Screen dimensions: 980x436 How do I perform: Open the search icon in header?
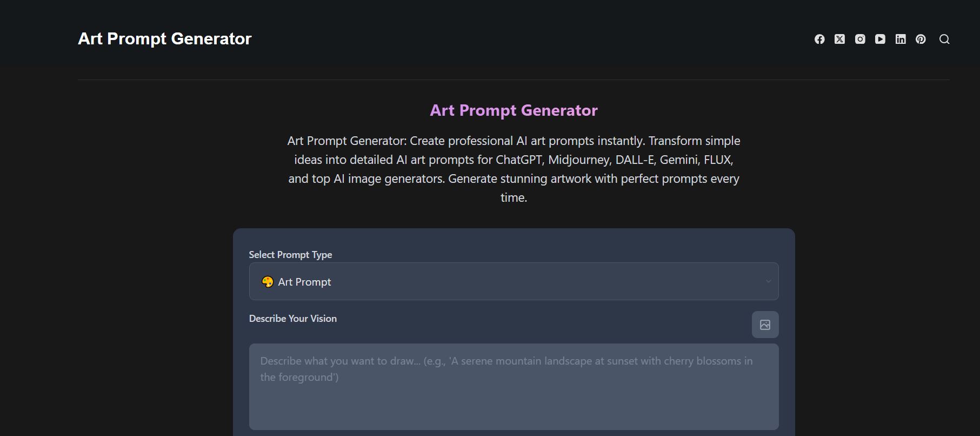pos(944,39)
